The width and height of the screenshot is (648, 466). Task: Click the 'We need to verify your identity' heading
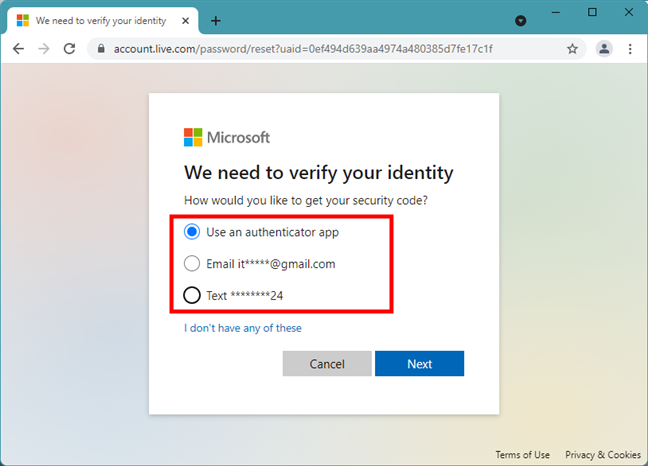(319, 173)
